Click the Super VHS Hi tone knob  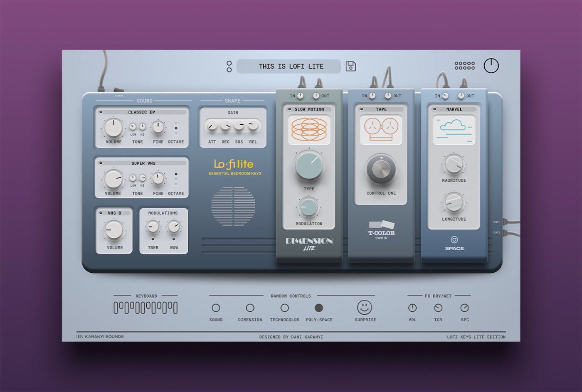tap(142, 178)
